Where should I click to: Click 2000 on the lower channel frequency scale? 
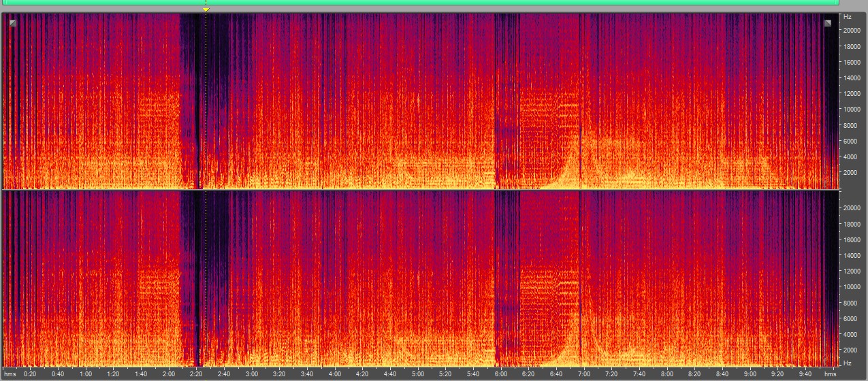852,350
